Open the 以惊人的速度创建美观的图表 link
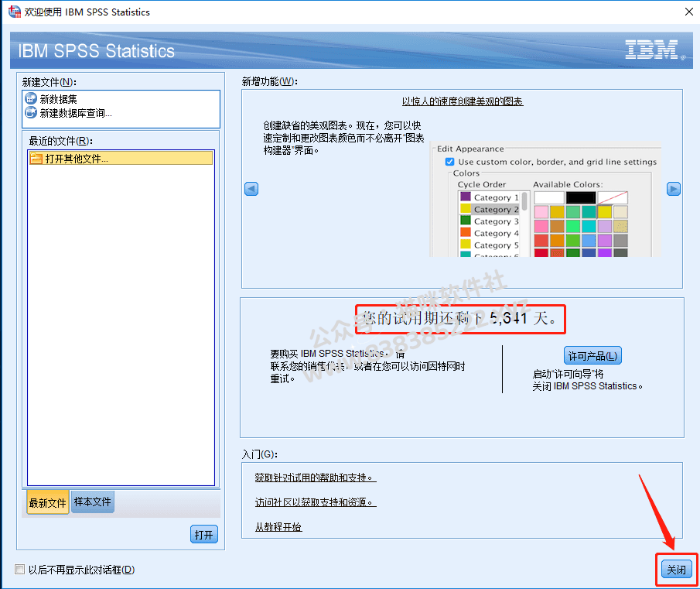 (463, 101)
